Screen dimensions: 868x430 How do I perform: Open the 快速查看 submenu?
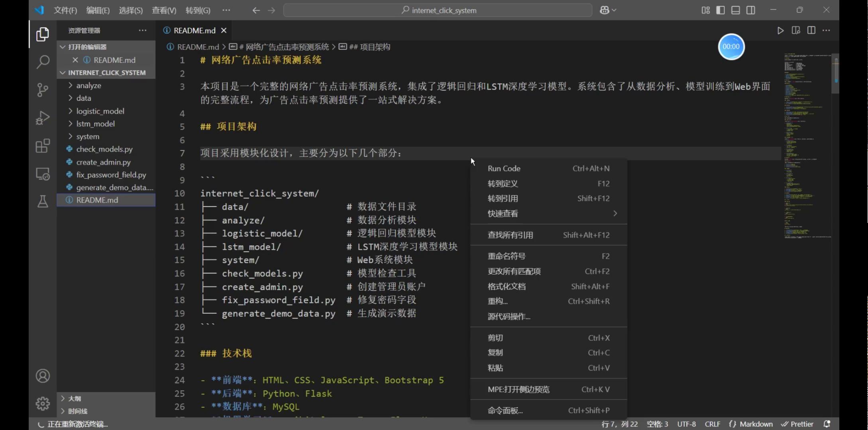(x=549, y=214)
